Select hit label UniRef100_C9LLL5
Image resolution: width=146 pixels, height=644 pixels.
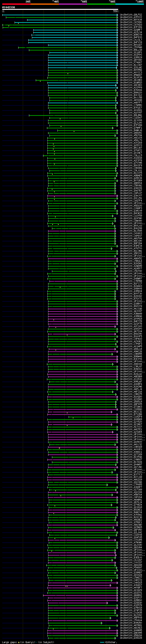[x=131, y=156]
